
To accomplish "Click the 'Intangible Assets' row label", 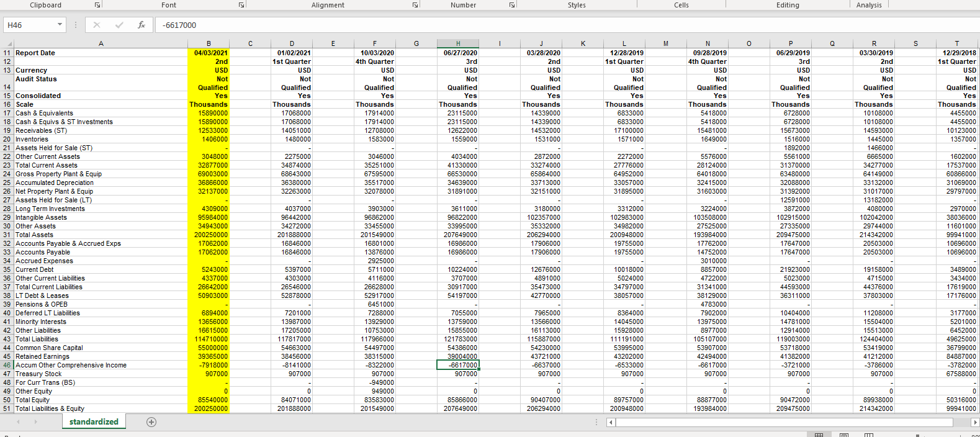I will click(x=41, y=217).
